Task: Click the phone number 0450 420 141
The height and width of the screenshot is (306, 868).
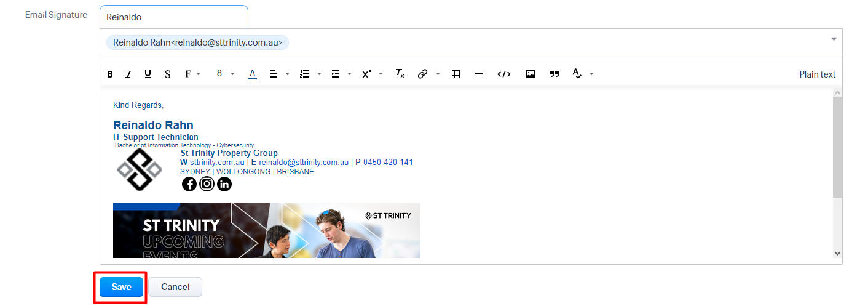Action: coord(388,163)
